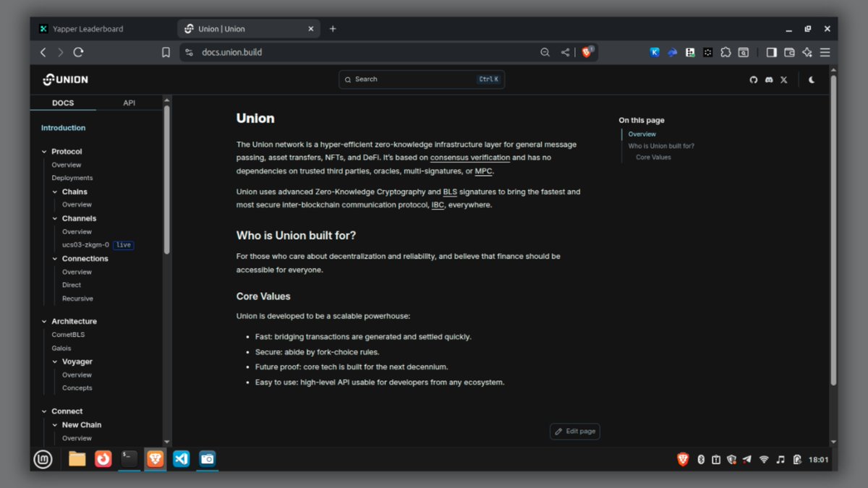Open the blue K extension icon

655,52
